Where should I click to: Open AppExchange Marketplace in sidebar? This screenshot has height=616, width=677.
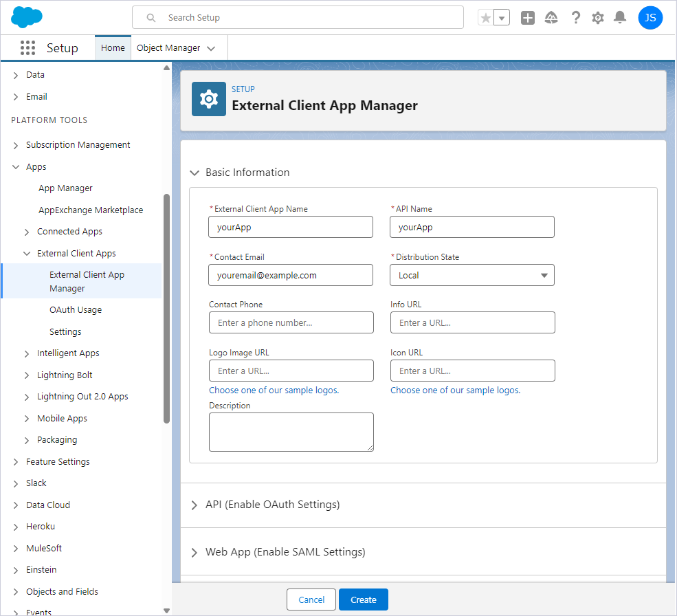pyautogui.click(x=91, y=210)
